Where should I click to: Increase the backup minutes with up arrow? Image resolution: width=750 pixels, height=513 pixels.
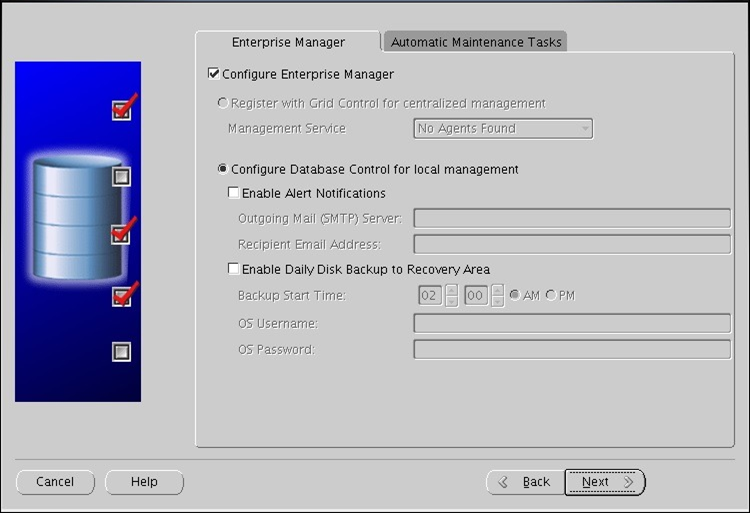[x=497, y=290]
